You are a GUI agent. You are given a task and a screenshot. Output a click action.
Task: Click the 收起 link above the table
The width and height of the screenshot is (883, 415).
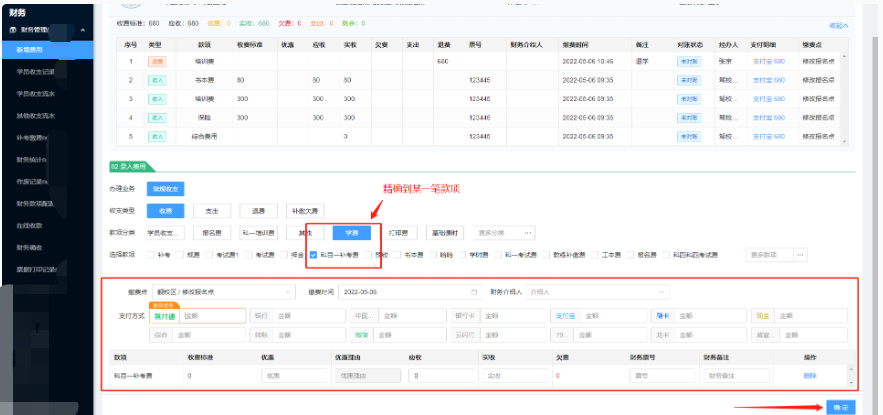(x=838, y=25)
